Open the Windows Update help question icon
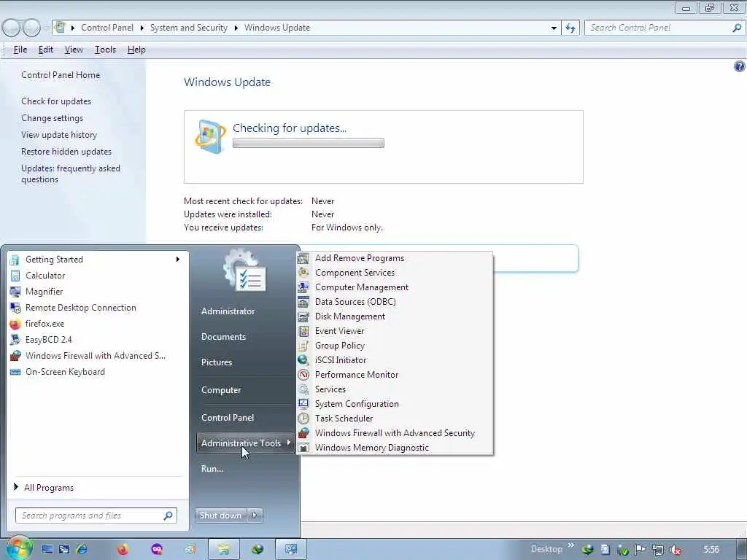The height and width of the screenshot is (560, 747). click(740, 66)
